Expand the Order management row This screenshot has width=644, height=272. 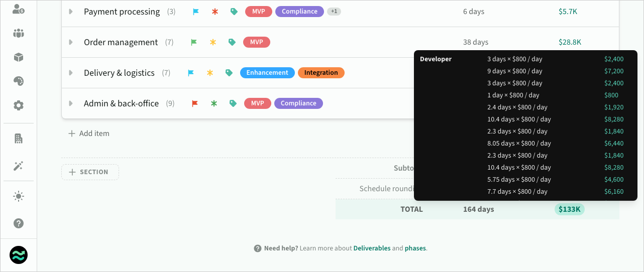pyautogui.click(x=71, y=42)
